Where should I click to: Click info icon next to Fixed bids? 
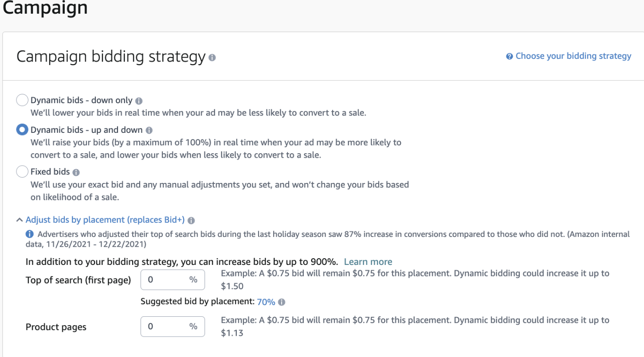[x=76, y=172]
